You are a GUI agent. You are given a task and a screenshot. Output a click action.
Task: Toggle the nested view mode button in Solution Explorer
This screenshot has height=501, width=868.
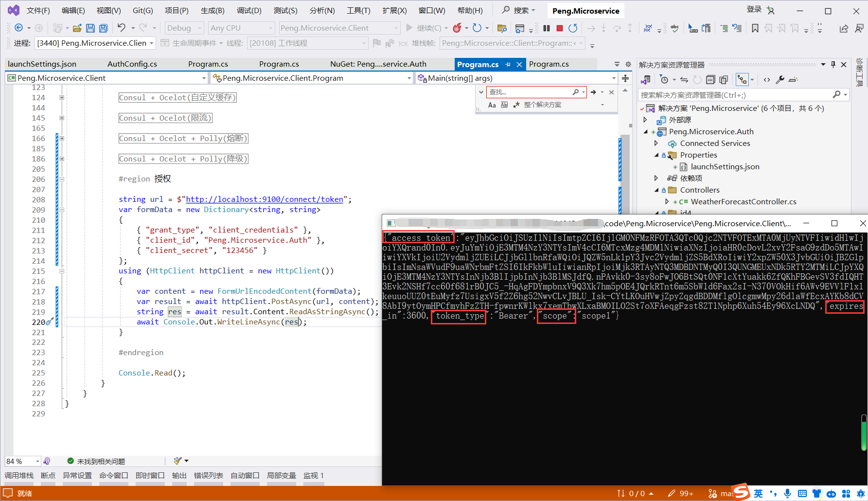click(x=742, y=79)
